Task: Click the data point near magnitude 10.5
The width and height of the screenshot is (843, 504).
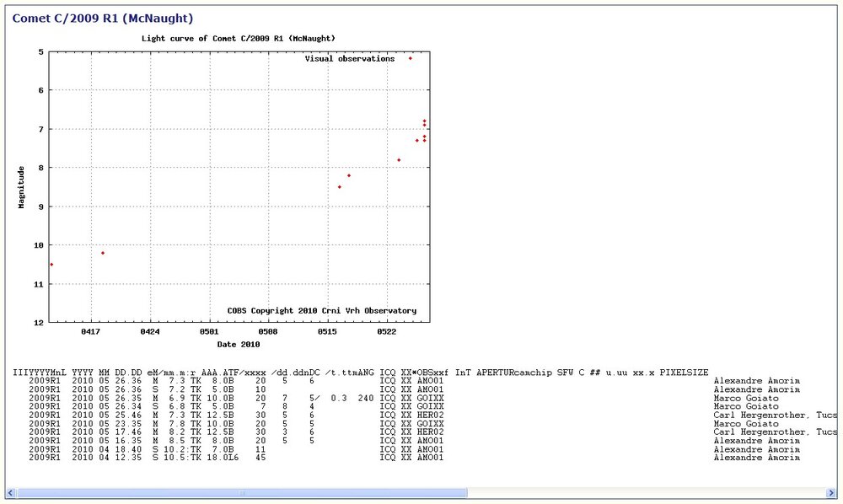Action: [x=51, y=265]
